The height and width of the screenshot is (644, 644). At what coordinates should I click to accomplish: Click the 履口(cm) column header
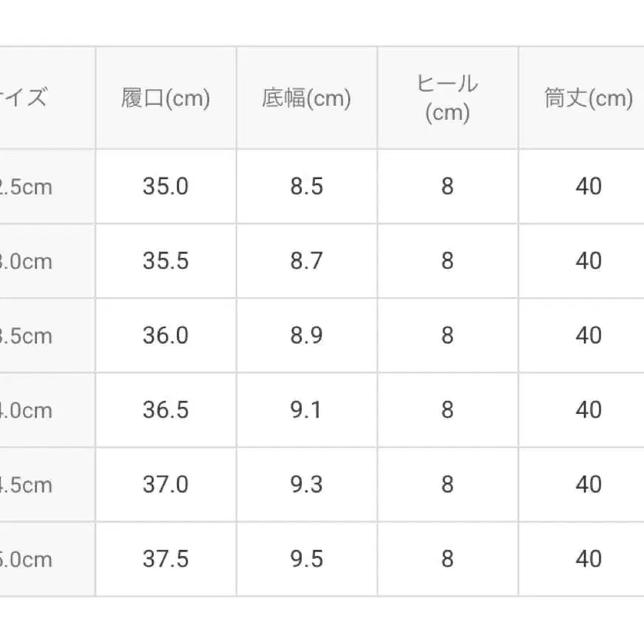pyautogui.click(x=165, y=99)
